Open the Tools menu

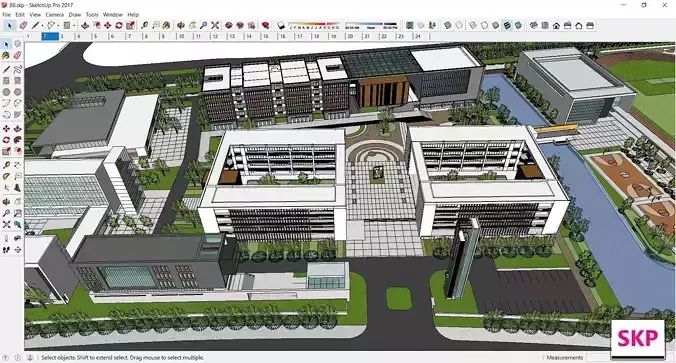[x=92, y=14]
